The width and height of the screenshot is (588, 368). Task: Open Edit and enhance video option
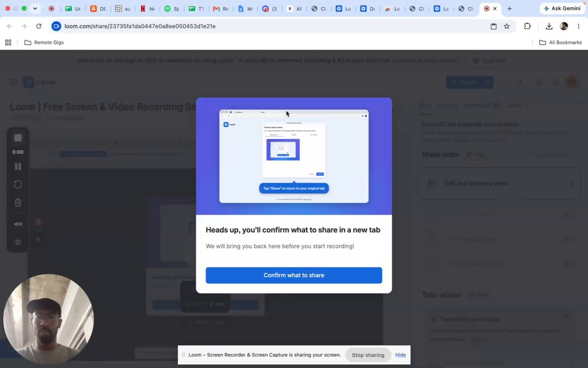pos(499,183)
